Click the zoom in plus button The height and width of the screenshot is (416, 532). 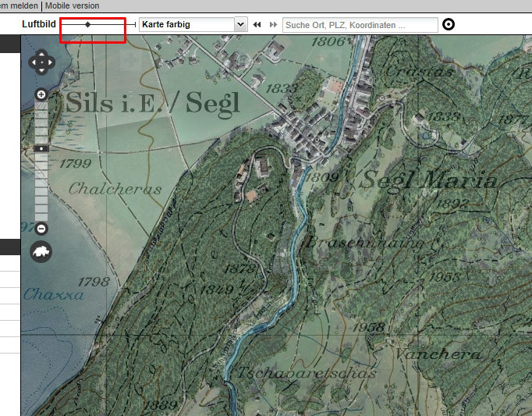41,94
